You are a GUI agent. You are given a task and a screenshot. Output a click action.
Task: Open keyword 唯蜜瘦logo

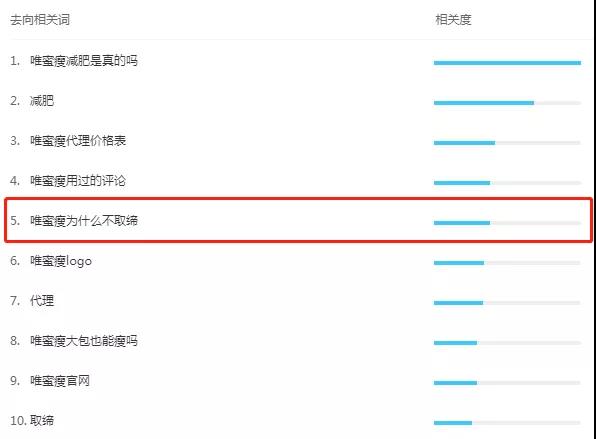[x=61, y=261]
